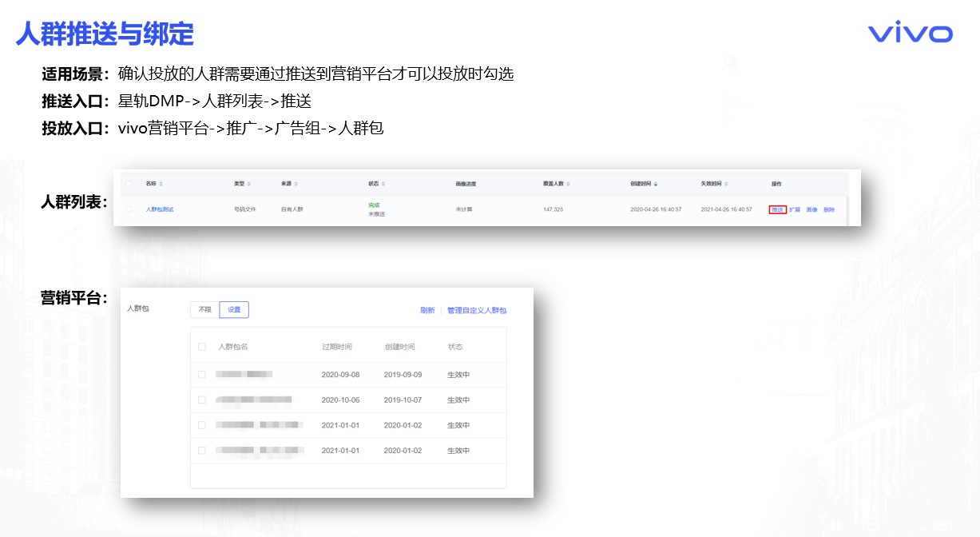Sort by 类型 column sort icon
980x537 pixels.
249,184
